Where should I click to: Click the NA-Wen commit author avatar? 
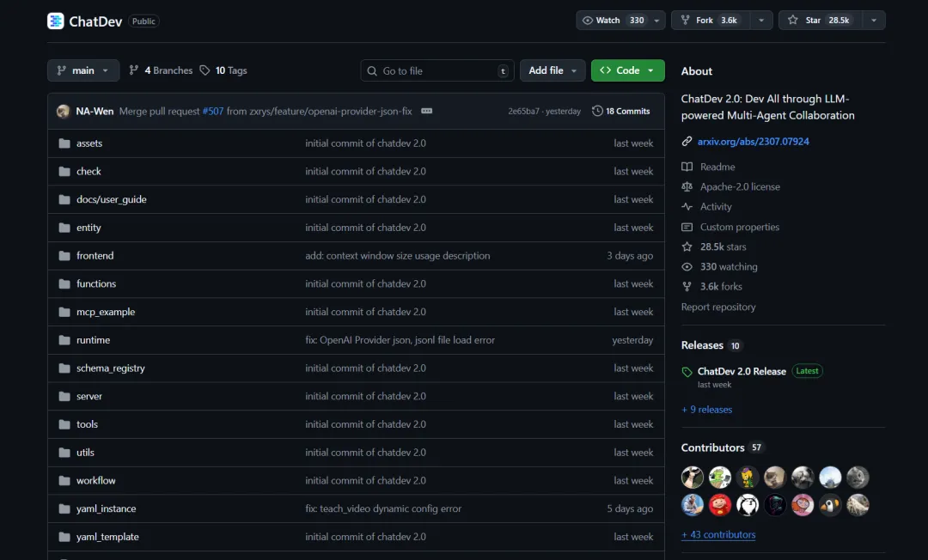(64, 111)
